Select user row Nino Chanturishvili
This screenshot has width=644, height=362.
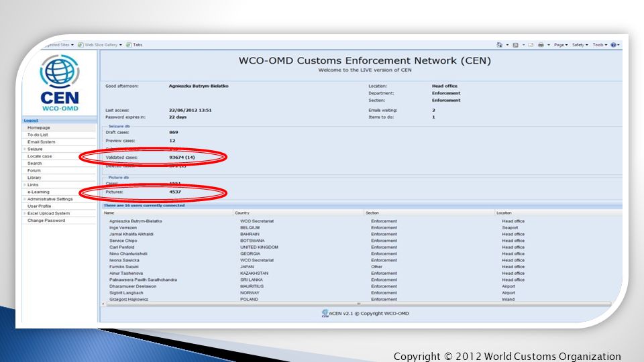[128, 254]
